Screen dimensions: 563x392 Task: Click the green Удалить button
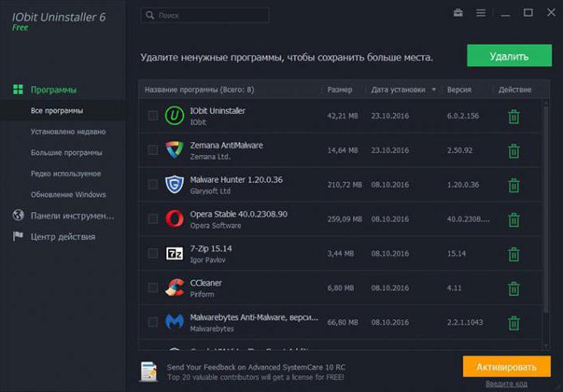coord(509,55)
